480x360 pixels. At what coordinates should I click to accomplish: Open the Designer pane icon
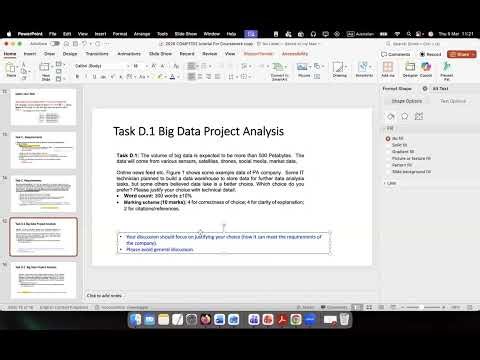coord(410,68)
